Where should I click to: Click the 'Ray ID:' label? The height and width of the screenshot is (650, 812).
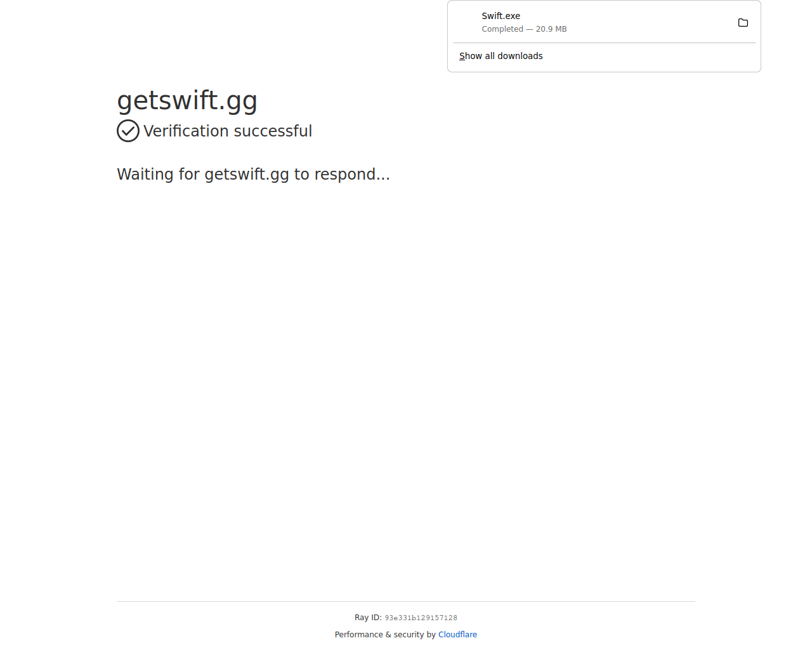point(368,618)
